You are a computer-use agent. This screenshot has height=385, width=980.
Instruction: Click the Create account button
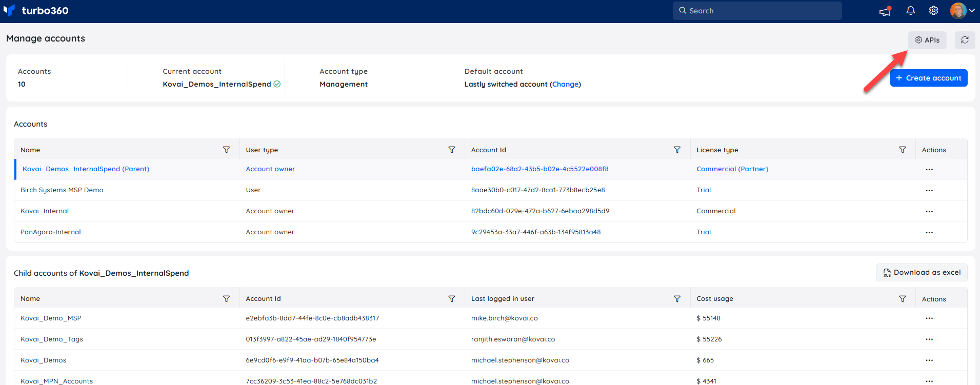(x=929, y=78)
